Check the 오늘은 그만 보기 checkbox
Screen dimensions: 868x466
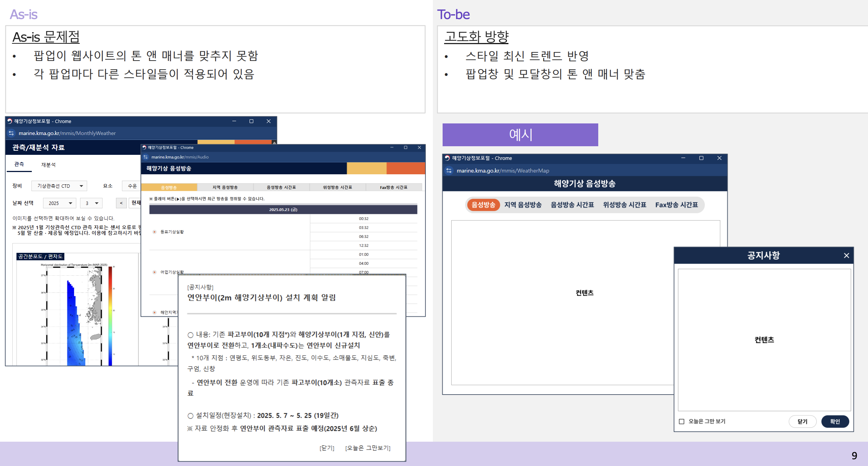tap(682, 421)
